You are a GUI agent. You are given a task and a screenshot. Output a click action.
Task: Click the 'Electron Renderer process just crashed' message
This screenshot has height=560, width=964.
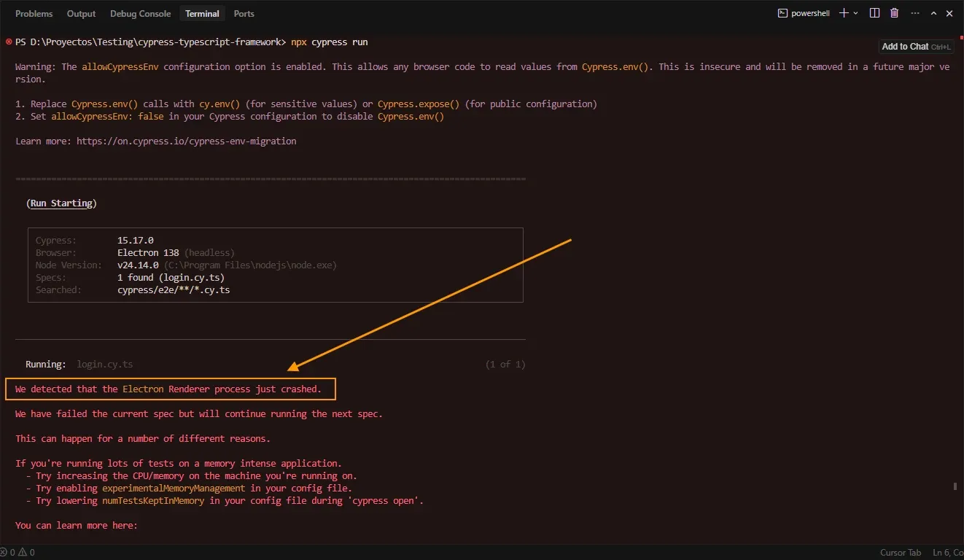[168, 389]
